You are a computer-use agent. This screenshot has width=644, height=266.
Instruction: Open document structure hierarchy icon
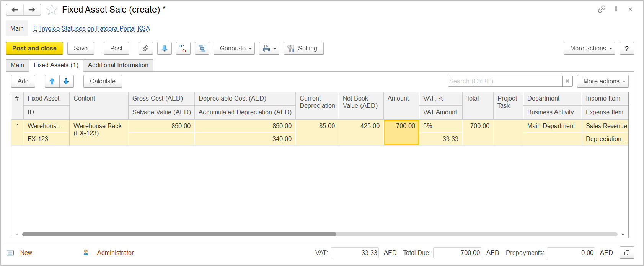(202, 49)
